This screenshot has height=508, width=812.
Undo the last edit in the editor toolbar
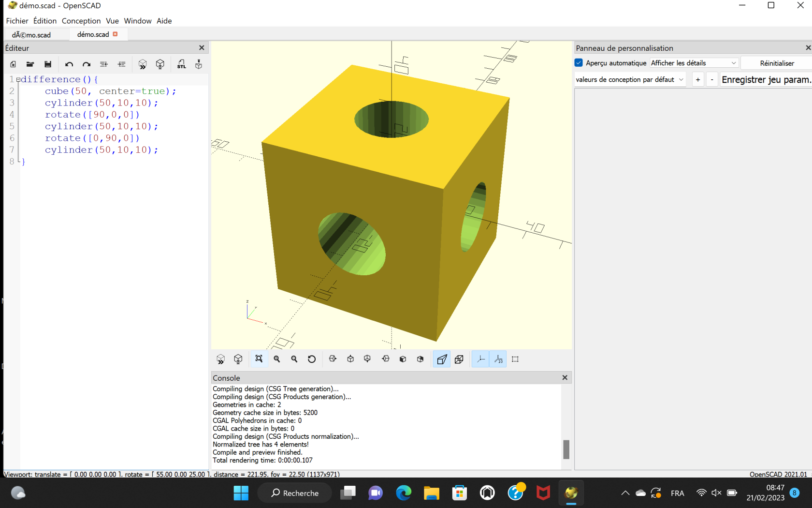pyautogui.click(x=69, y=64)
